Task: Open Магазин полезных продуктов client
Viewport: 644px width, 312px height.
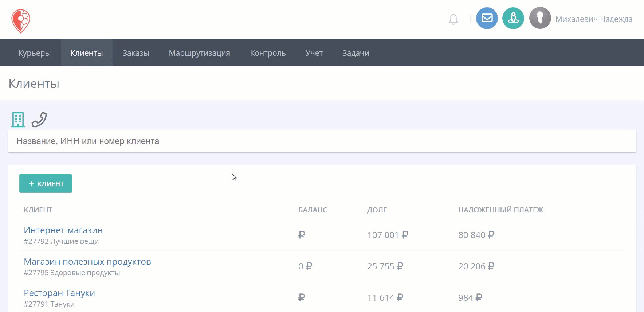Action: tap(87, 262)
